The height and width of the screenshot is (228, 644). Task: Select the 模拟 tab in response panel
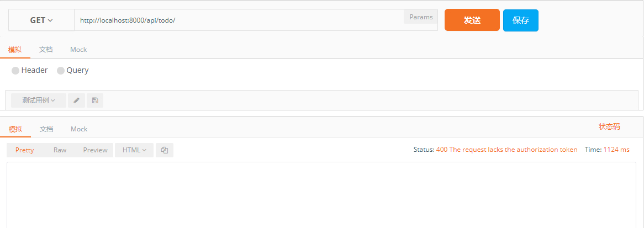pyautogui.click(x=15, y=129)
